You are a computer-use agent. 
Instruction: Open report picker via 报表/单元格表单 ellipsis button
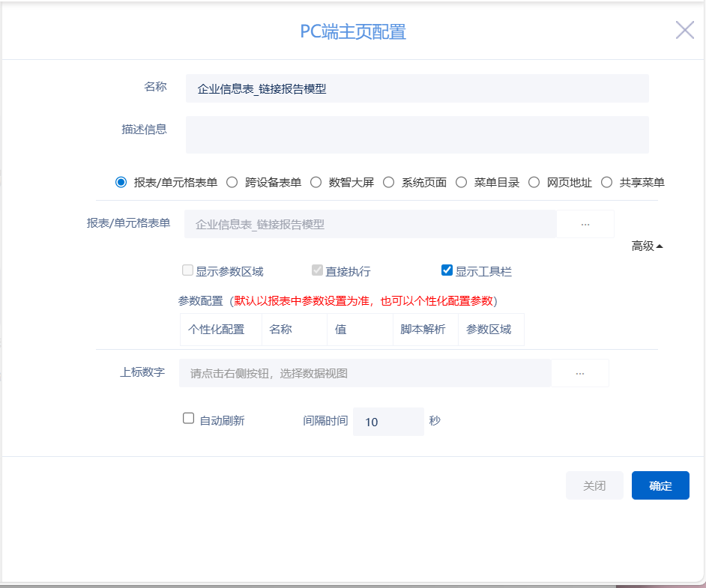(585, 224)
